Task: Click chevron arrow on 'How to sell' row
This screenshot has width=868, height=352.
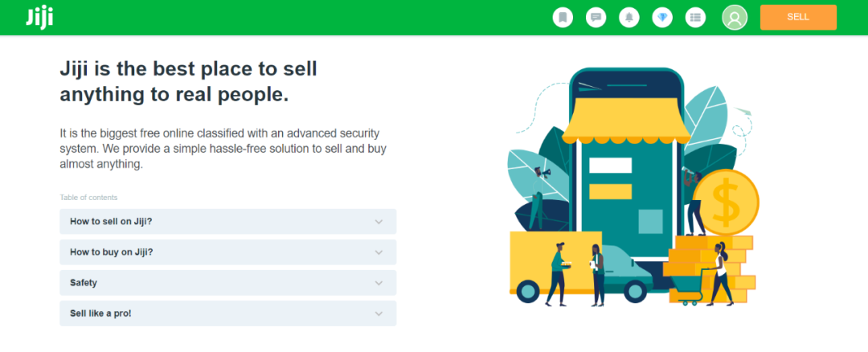Action: pyautogui.click(x=379, y=222)
